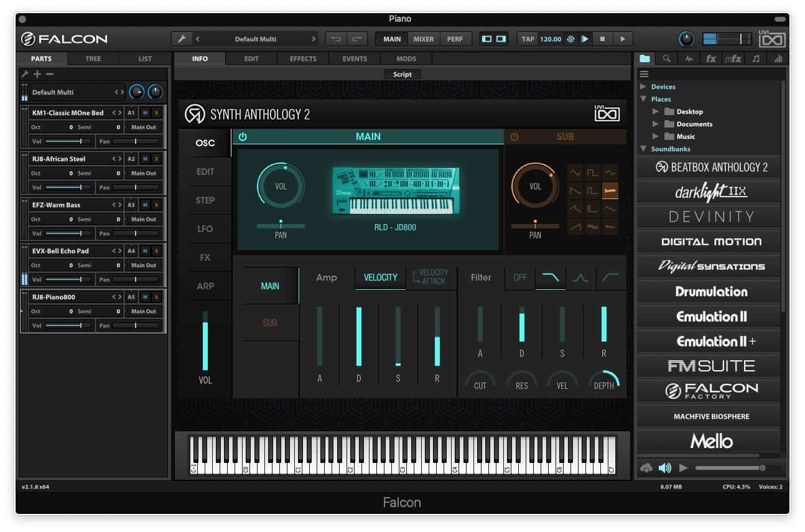Start playback with the play button

pyautogui.click(x=623, y=39)
